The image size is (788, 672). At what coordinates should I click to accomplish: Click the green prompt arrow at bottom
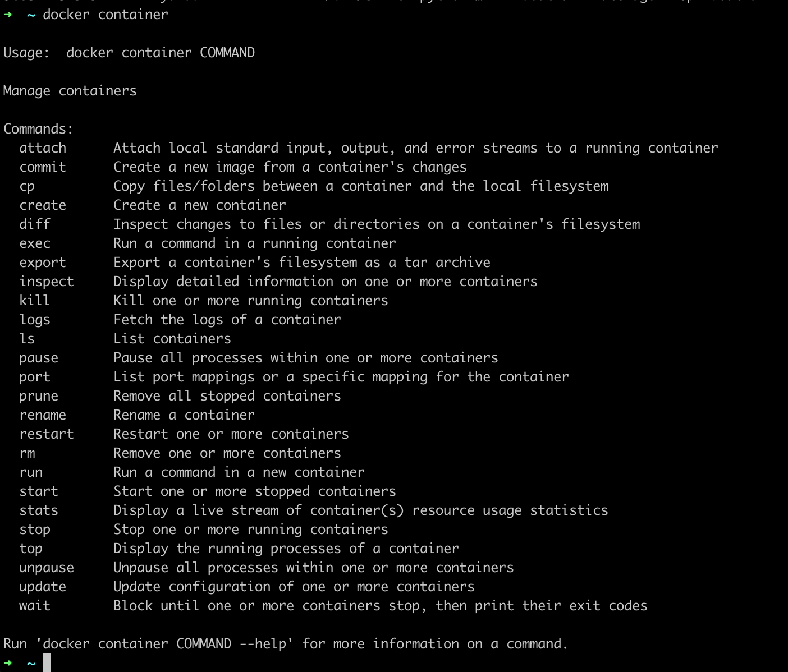[7, 663]
